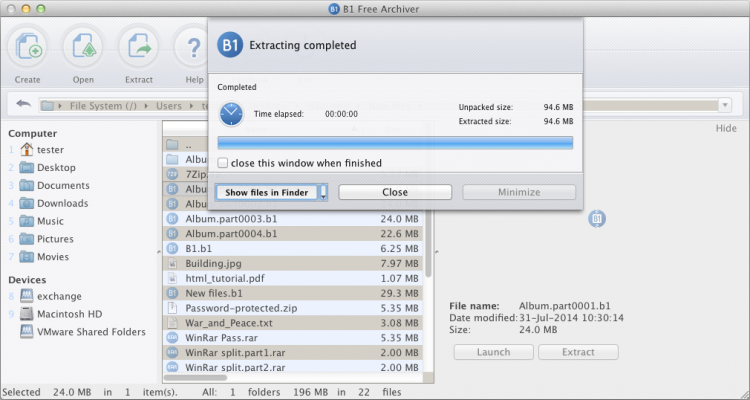Select the Macintosh HD device
This screenshot has height=400, width=750.
pos(70,315)
